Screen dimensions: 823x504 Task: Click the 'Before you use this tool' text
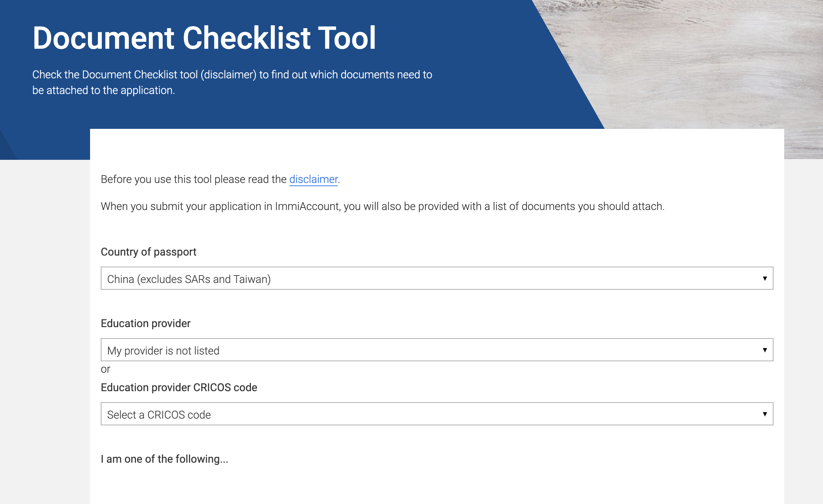pos(193,179)
